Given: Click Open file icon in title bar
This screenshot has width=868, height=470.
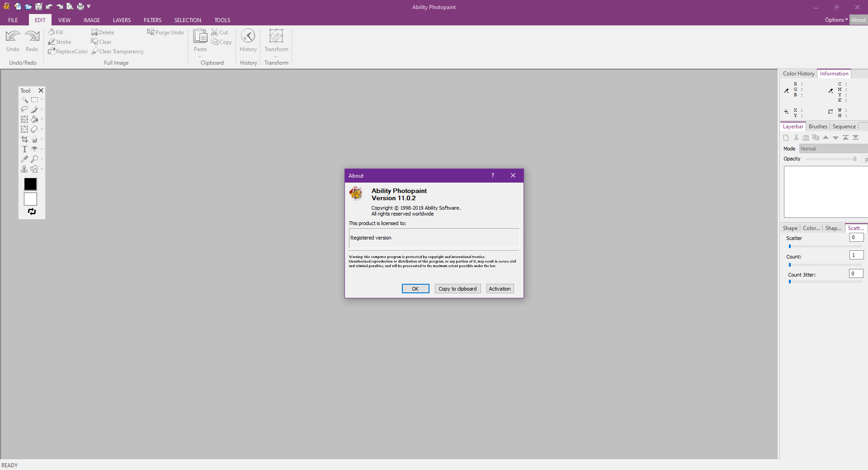Looking at the screenshot, I should 28,6.
